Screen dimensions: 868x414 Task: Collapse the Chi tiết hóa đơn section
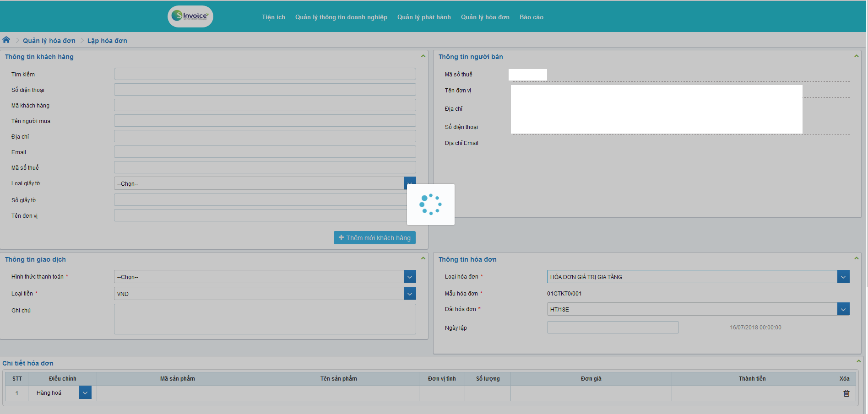858,361
